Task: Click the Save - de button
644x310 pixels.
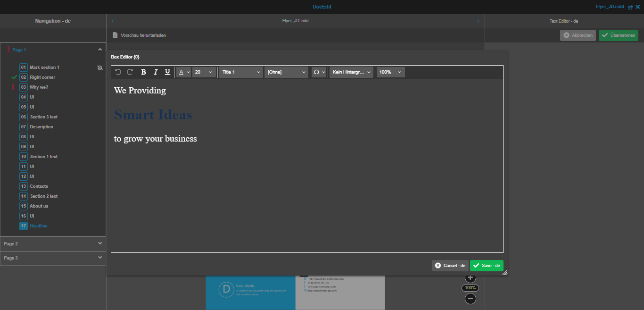Action: click(x=487, y=265)
